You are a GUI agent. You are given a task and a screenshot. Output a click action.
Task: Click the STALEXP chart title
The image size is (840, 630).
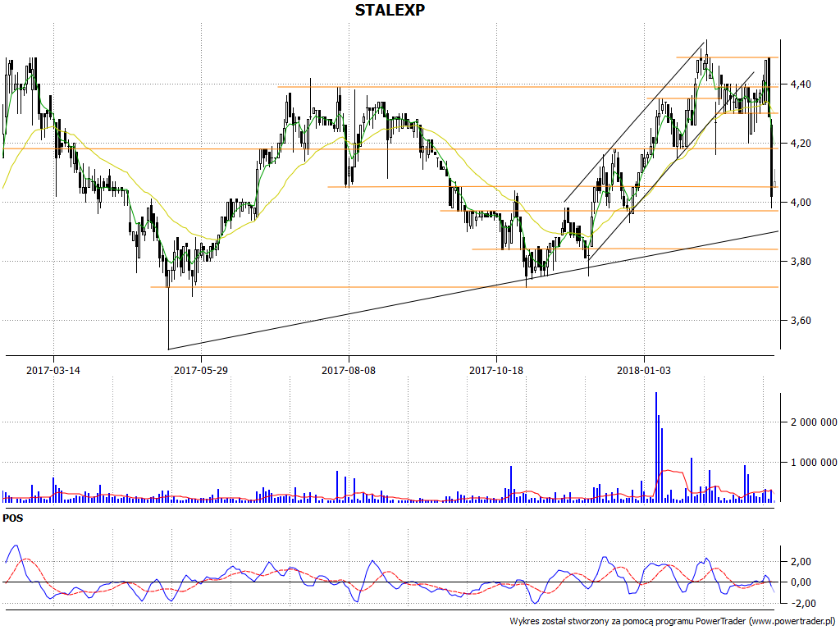pos(390,10)
